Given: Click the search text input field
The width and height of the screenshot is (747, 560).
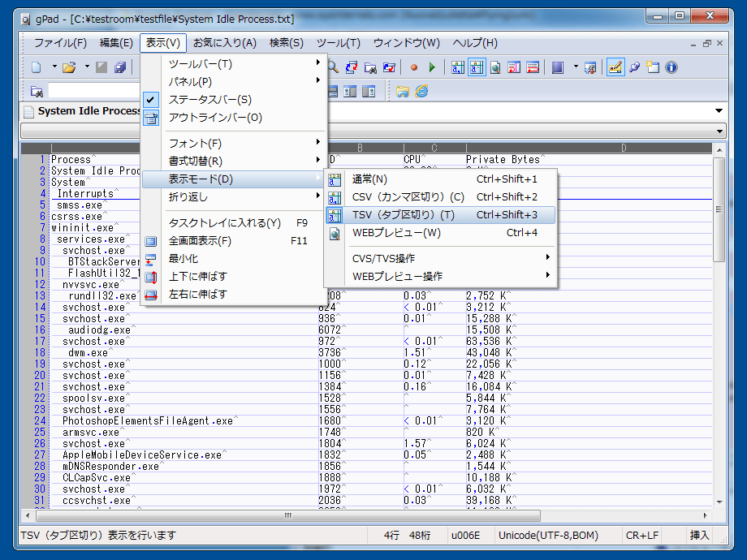Looking at the screenshot, I should 94,91.
